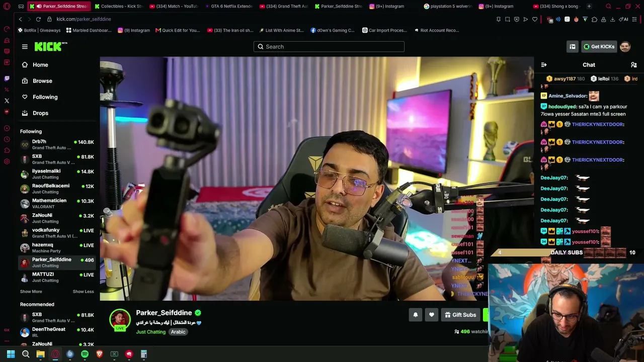Viewport: 644px width, 362px height.
Task: Open Settings gear in the Opera sidebar
Action: (7, 161)
